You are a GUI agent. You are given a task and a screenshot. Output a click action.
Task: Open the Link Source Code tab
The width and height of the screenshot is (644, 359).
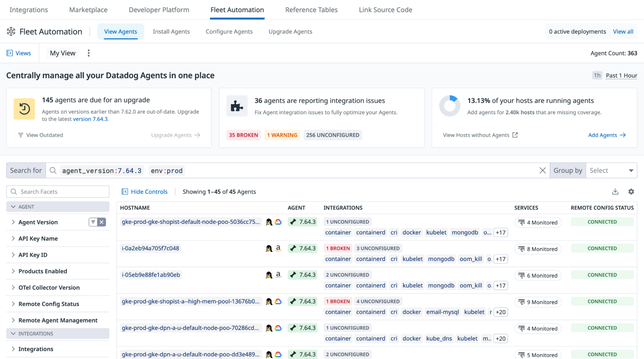pos(385,10)
